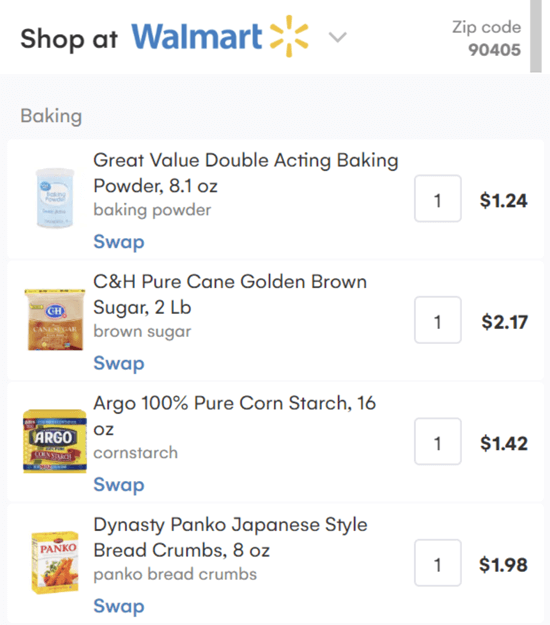Open the C&H brown sugar image
The width and height of the screenshot is (550, 625).
tap(55, 320)
